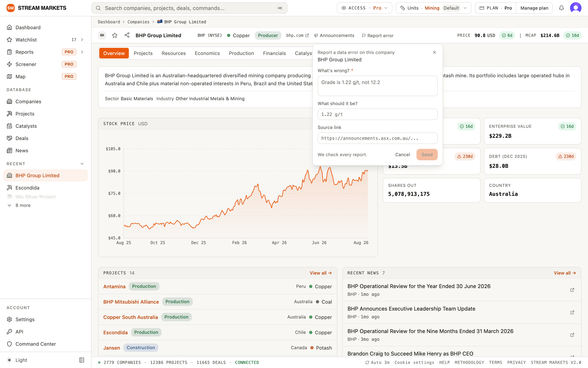View all recent news
588x368 pixels.
[x=565, y=273]
